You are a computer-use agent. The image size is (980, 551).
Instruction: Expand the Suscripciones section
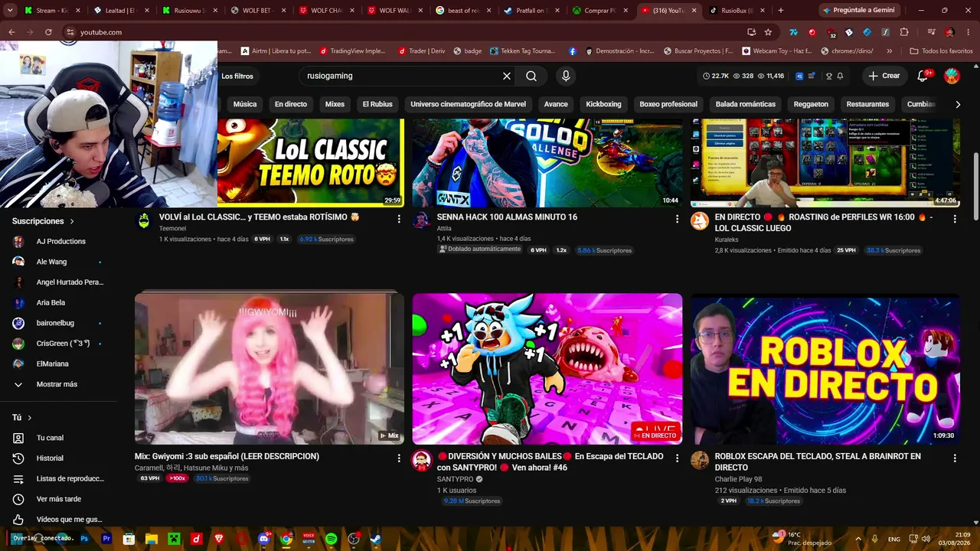tap(44, 221)
